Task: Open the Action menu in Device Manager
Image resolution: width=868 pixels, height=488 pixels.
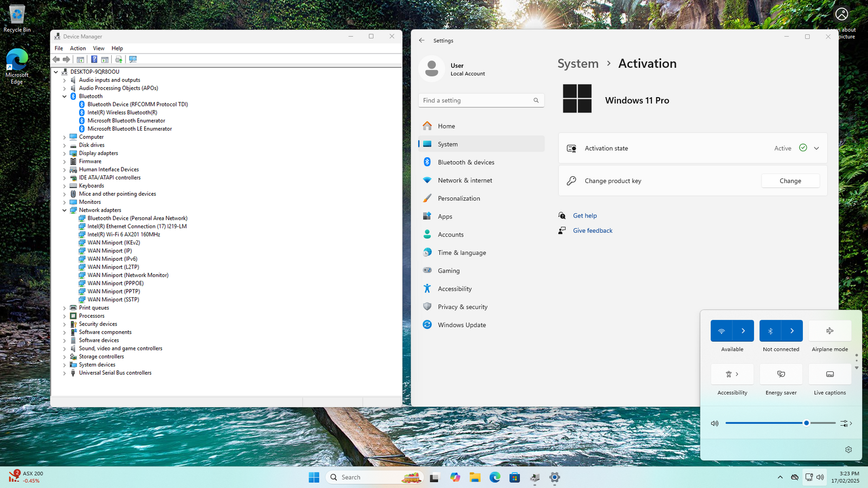Action: click(78, 48)
